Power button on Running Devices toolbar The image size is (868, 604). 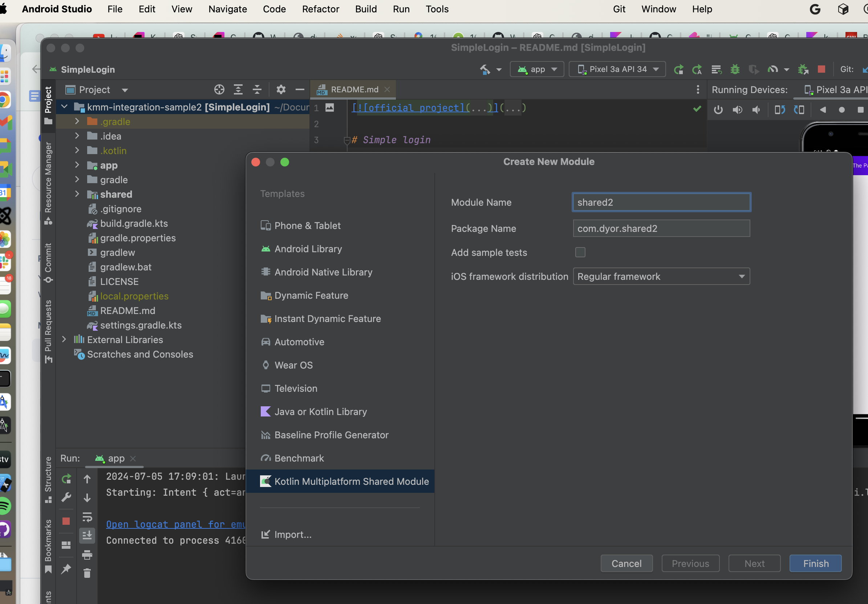point(718,110)
